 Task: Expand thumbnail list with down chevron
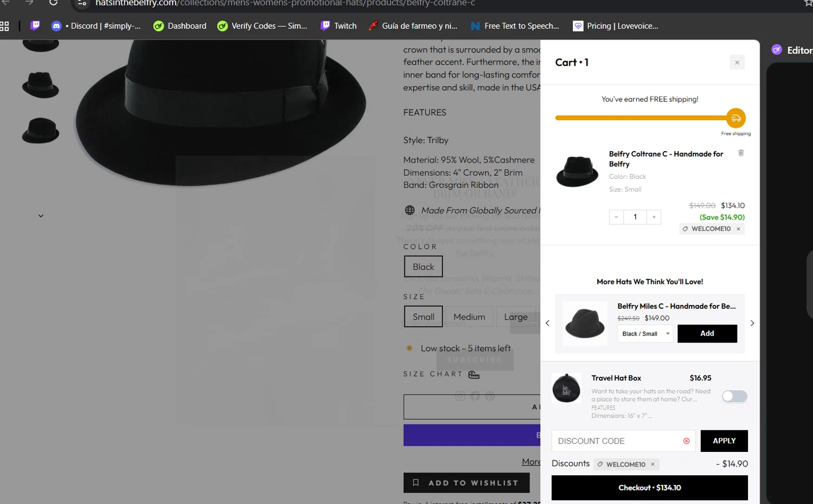pos(41,216)
